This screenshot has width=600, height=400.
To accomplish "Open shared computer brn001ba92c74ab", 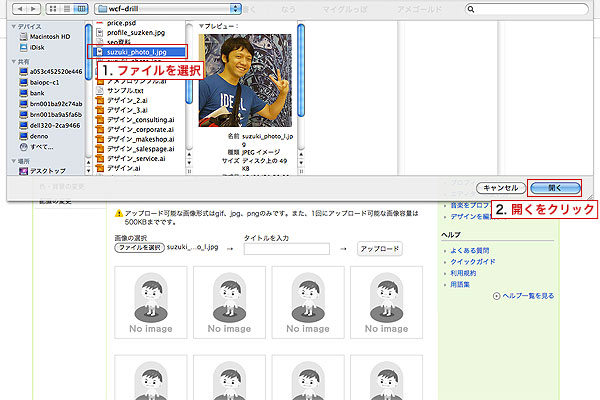I will (51, 104).
